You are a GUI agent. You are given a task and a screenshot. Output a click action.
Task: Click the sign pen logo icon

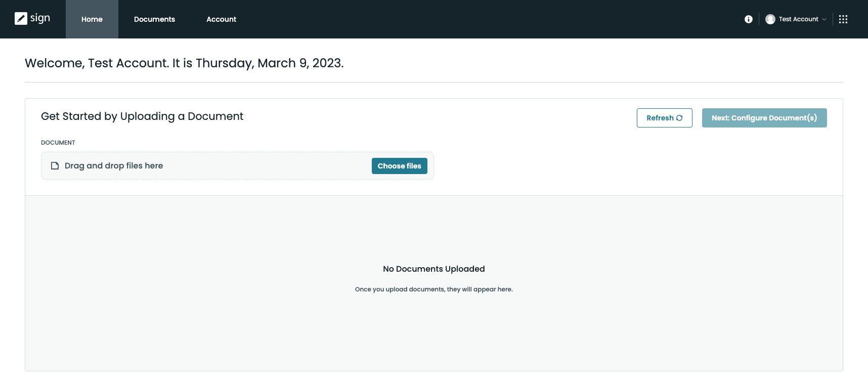(21, 19)
